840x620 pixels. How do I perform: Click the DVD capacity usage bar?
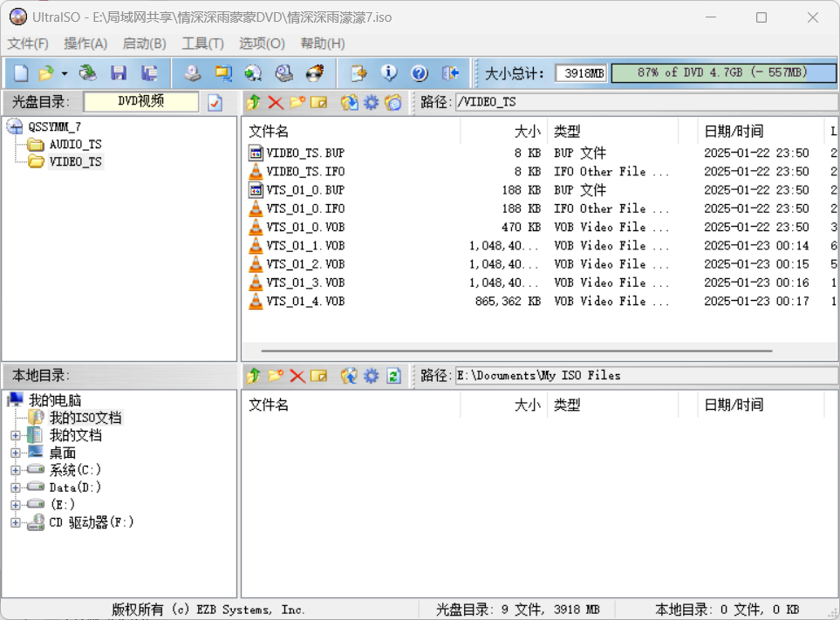pos(724,73)
